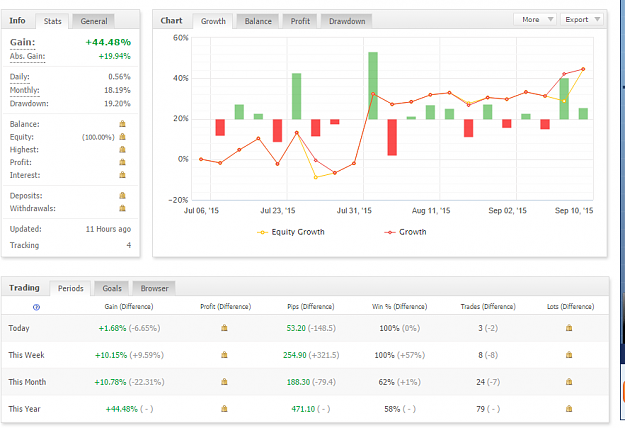
Task: Click the lock icon next to Deposits
Action: 122,195
